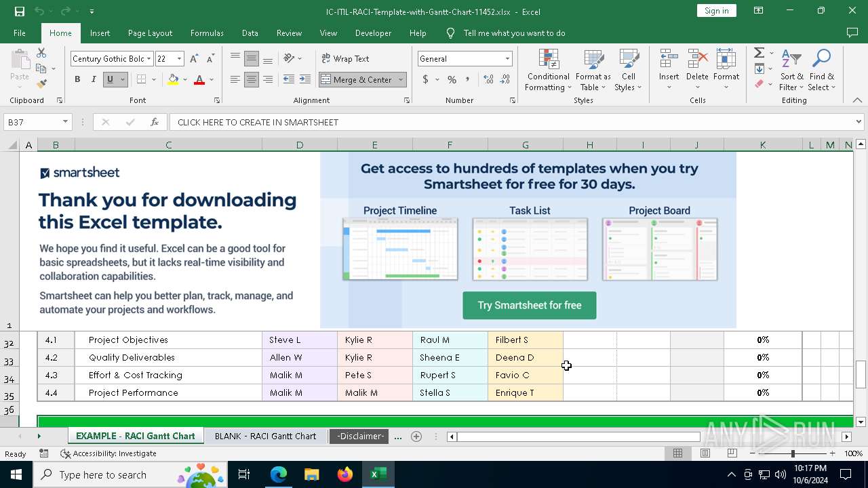This screenshot has height=488, width=868.
Task: Decrease decimal places
Action: [x=505, y=79]
